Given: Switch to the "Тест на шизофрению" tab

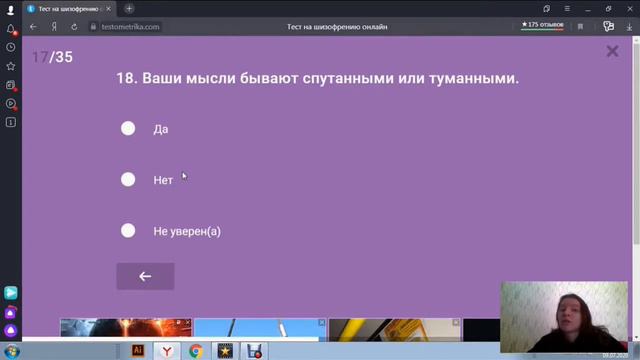Looking at the screenshot, I should point(68,9).
